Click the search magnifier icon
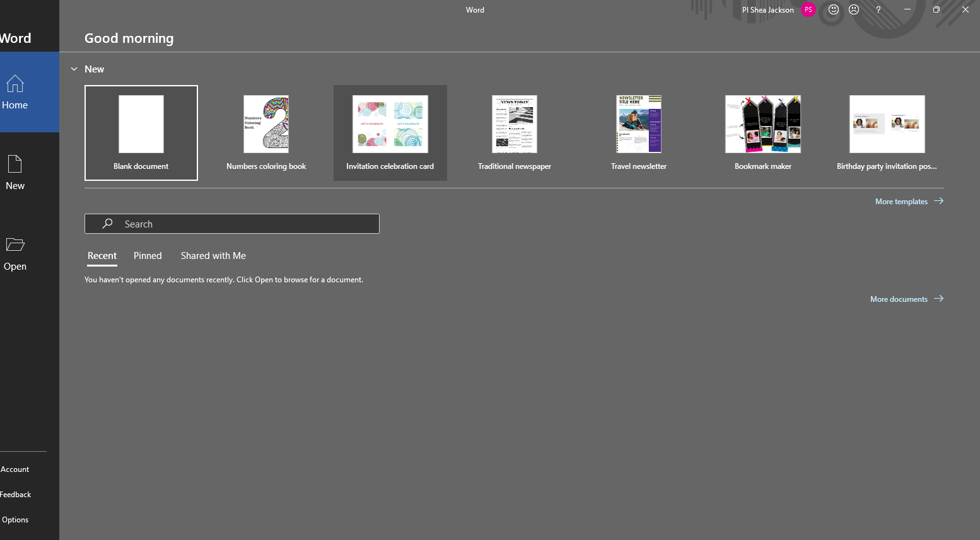 click(107, 224)
